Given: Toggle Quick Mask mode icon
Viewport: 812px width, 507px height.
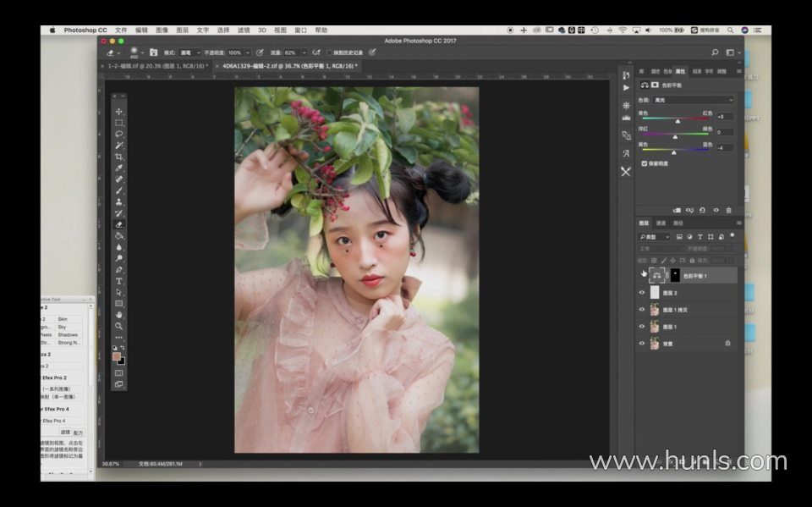Looking at the screenshot, I should (119, 373).
